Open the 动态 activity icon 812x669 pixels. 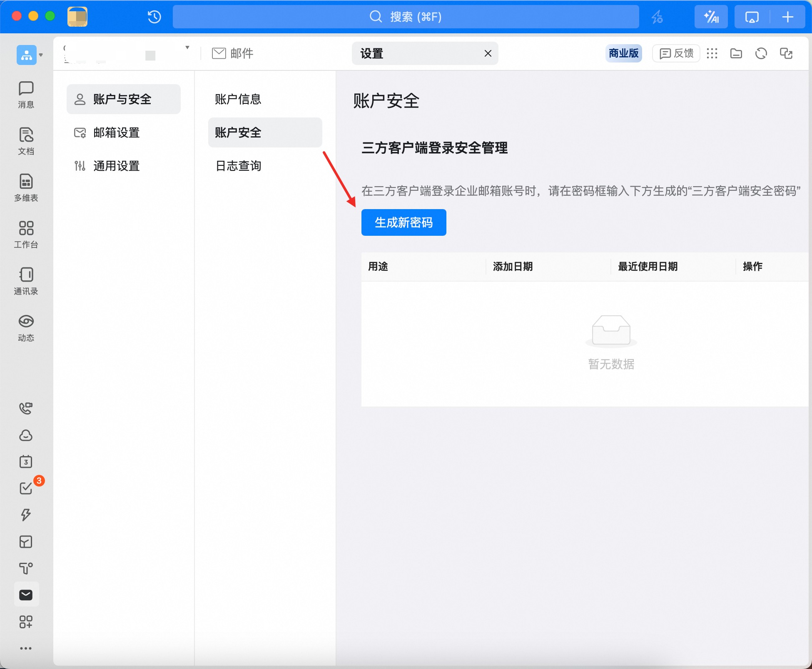(x=26, y=328)
